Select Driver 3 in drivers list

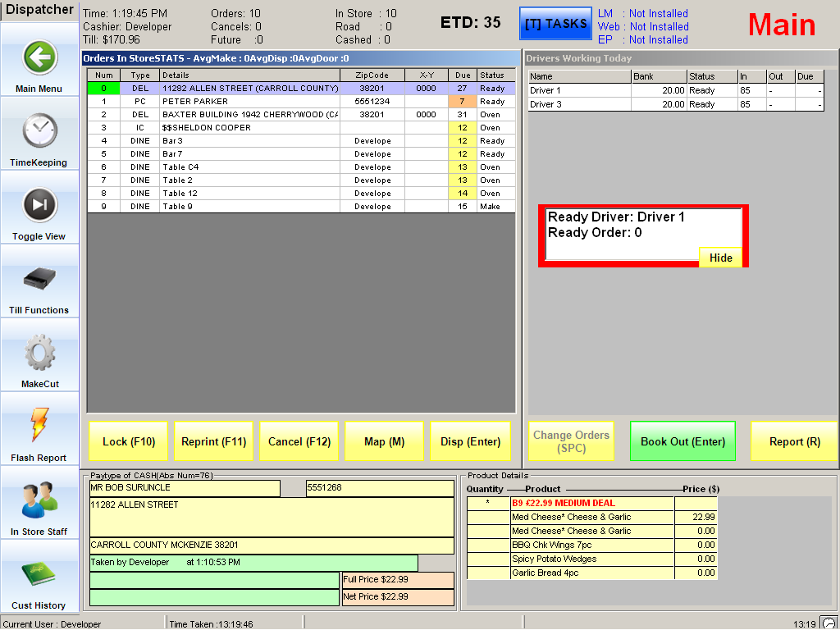point(579,105)
